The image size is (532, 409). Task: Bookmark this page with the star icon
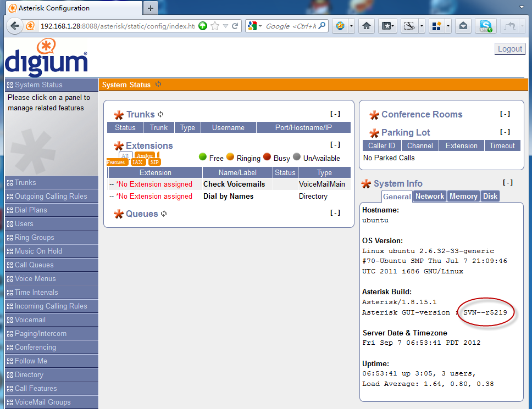click(x=215, y=26)
